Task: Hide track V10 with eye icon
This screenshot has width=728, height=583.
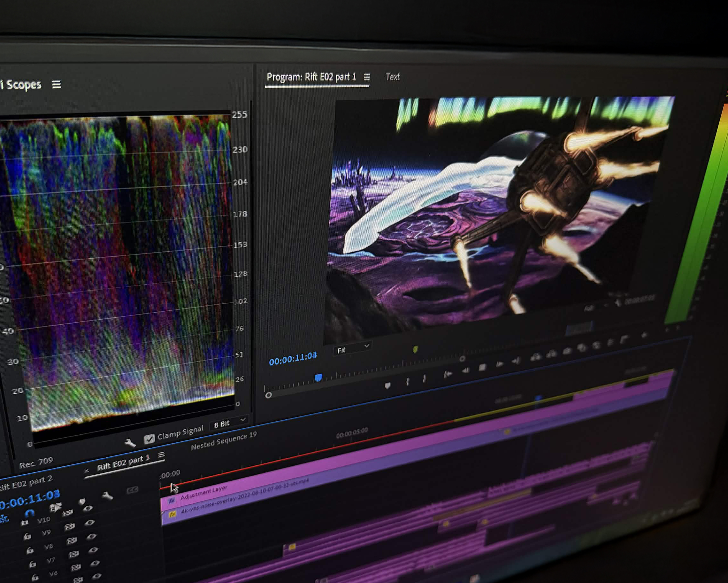Action: (x=88, y=508)
